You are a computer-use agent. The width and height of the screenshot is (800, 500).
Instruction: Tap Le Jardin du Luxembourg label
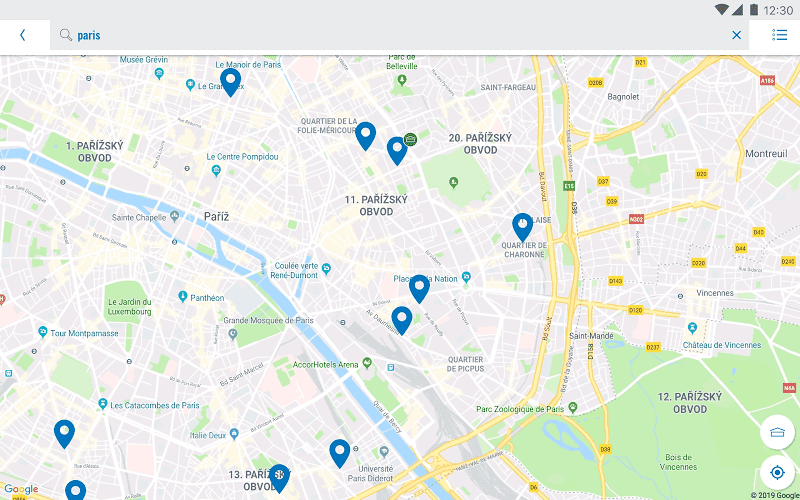pos(130,307)
